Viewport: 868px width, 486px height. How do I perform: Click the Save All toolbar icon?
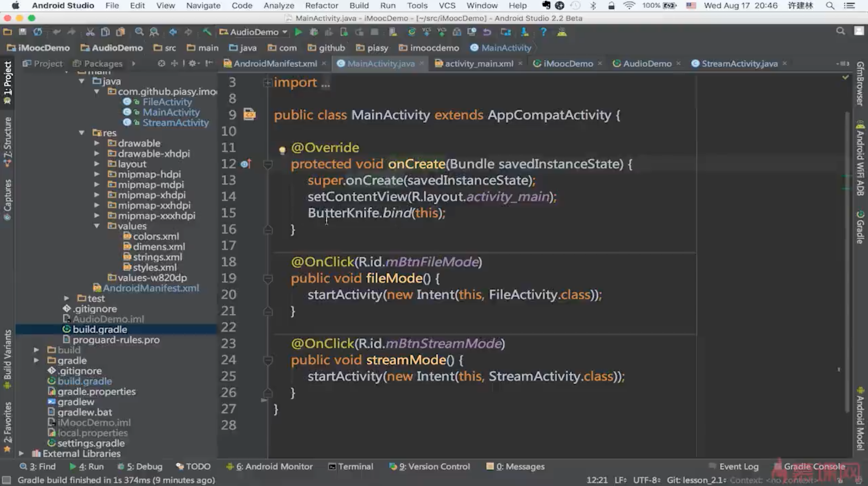(x=23, y=32)
